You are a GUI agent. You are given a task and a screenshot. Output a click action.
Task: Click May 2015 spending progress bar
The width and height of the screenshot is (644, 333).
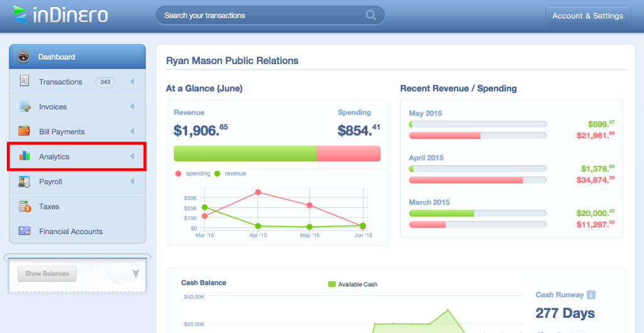[478, 135]
